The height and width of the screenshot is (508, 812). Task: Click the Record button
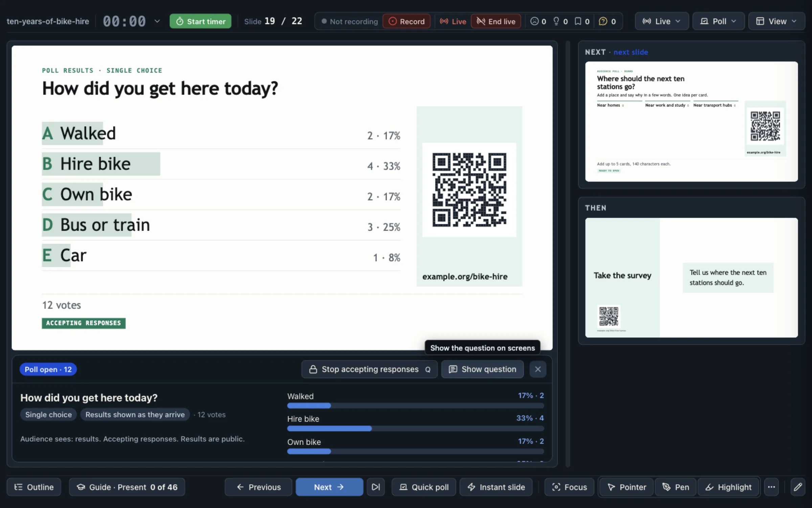(x=406, y=21)
